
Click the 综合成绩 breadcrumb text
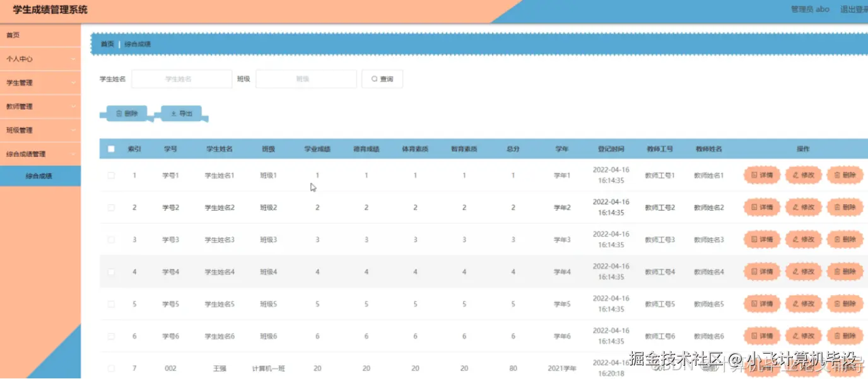138,44
